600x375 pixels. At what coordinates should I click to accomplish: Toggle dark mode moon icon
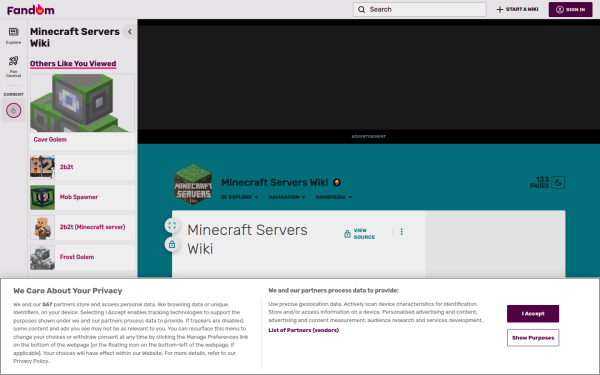(558, 183)
